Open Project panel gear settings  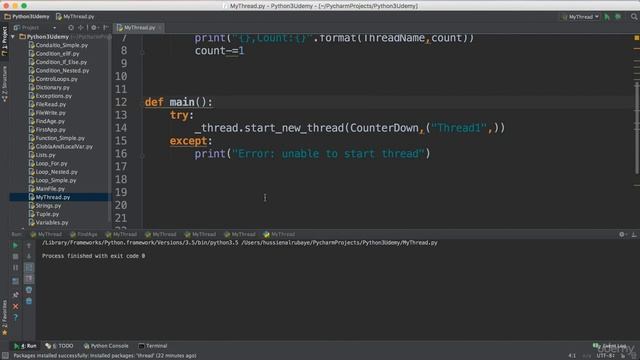[94, 28]
